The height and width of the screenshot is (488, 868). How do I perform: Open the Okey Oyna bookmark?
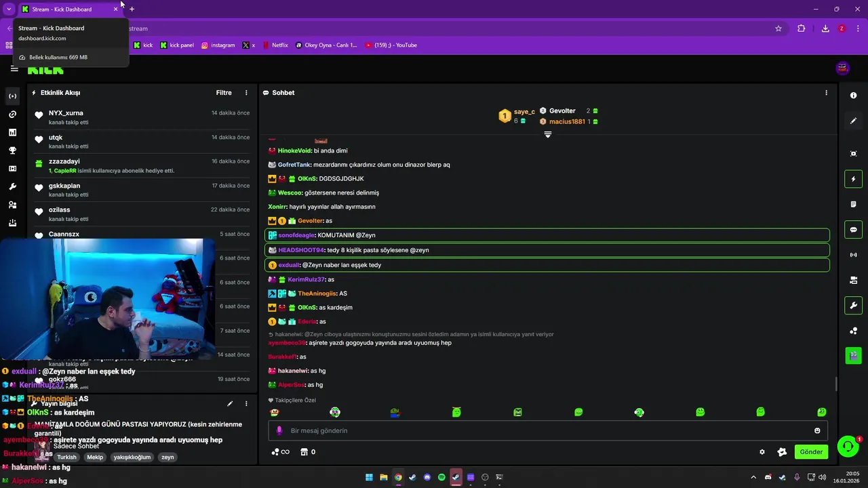coord(326,45)
